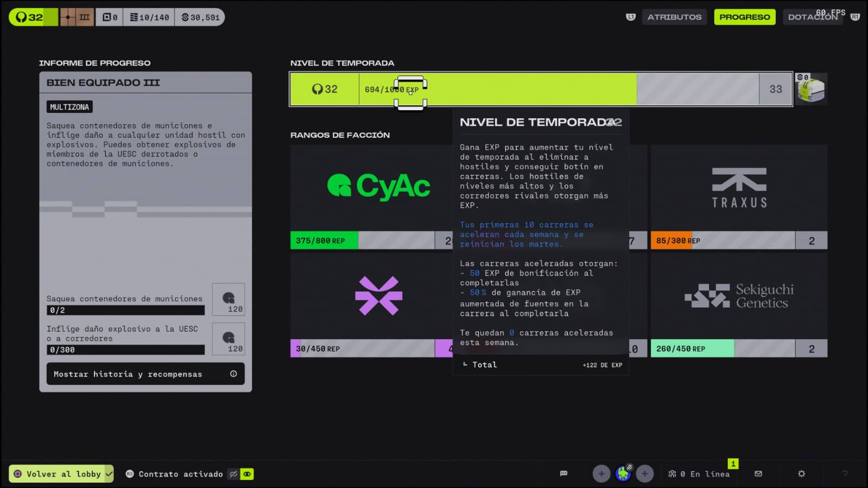Click the season reward crate icon
This screenshot has height=488, width=868.
811,89
